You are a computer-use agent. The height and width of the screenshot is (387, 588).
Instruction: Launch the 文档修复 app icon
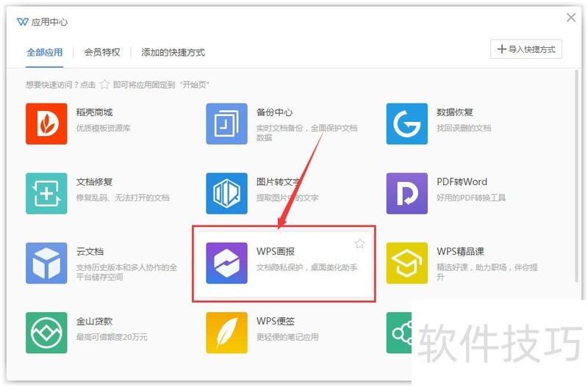46,193
